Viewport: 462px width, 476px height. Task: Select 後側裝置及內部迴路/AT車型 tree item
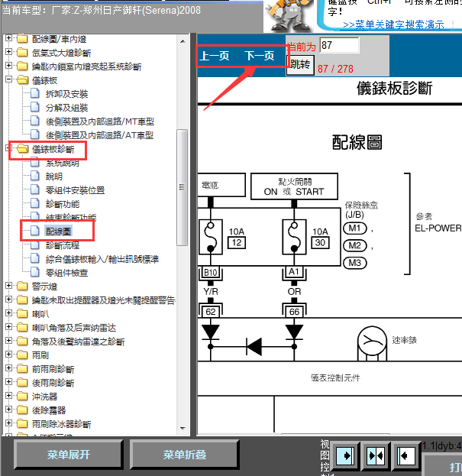click(99, 135)
